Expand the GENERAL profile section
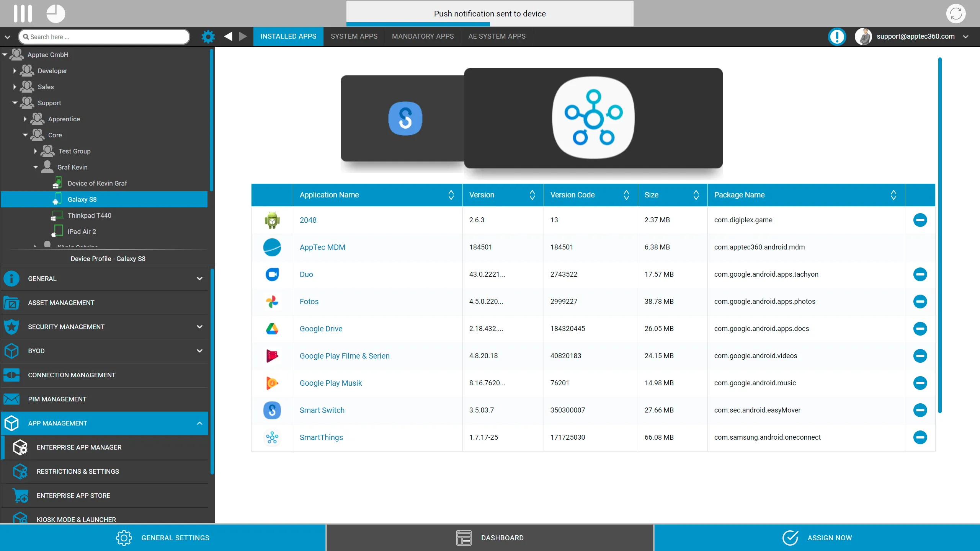 (x=199, y=279)
